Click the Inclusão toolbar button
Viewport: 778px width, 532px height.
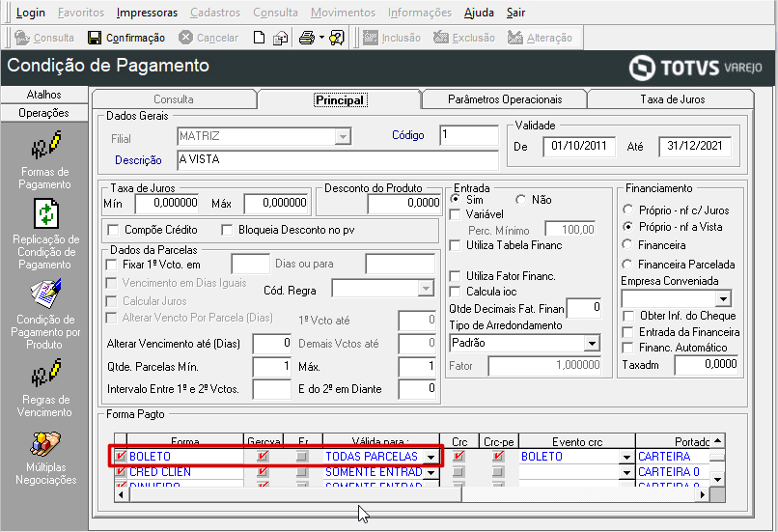pyautogui.click(x=392, y=38)
